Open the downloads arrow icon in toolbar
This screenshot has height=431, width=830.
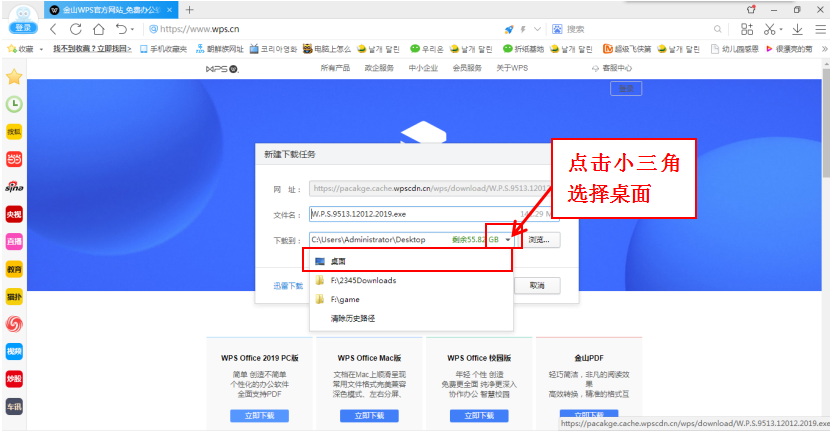click(x=797, y=29)
